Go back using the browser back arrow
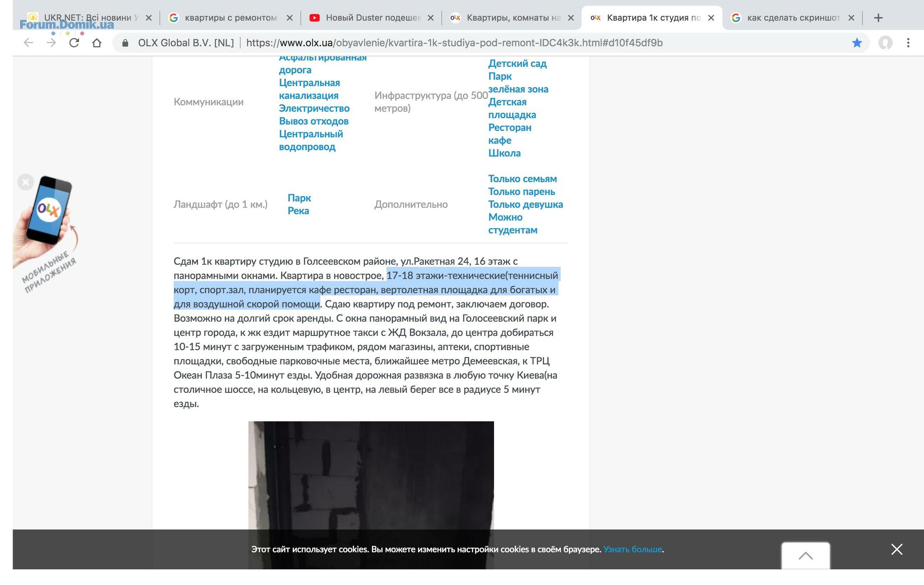 pyautogui.click(x=28, y=43)
